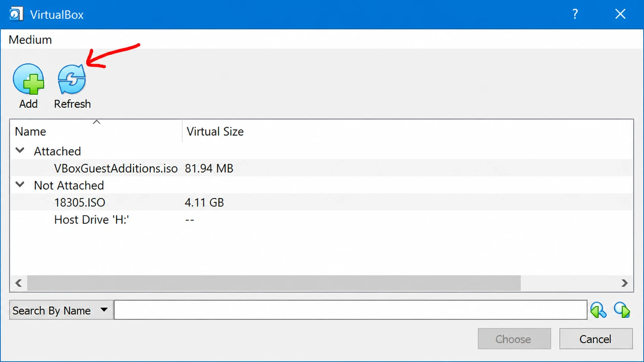Close the VirtualBox dialog window
This screenshot has width=644, height=362.
coord(620,14)
